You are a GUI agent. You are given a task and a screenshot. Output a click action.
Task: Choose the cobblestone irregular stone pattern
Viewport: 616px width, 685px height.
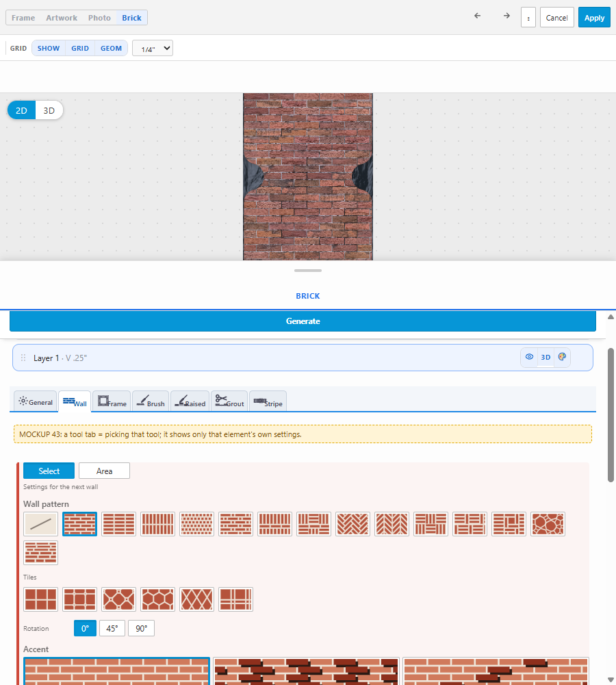click(548, 524)
